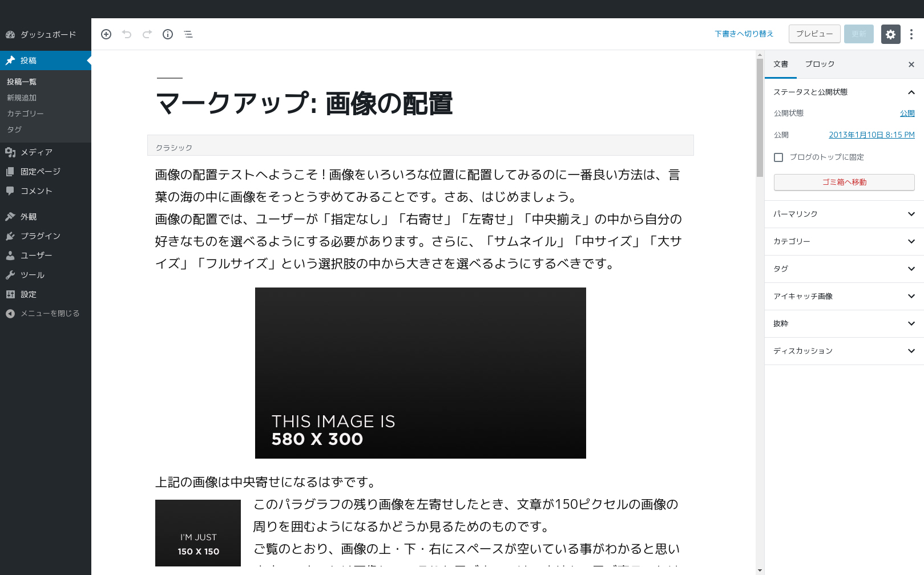The height and width of the screenshot is (575, 924).
Task: Expand the 抜粋 panel
Action: pyautogui.click(x=844, y=324)
